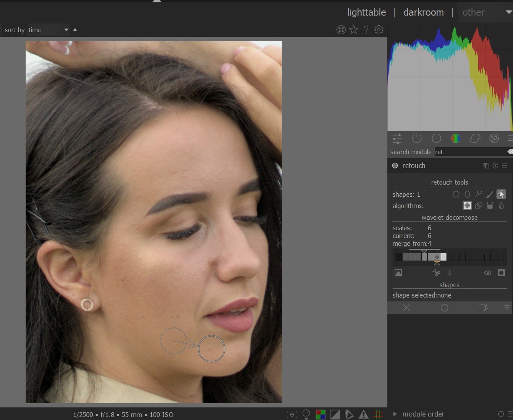
Task: Click the merge-from marker above wavelet bar
Action: tap(424, 251)
